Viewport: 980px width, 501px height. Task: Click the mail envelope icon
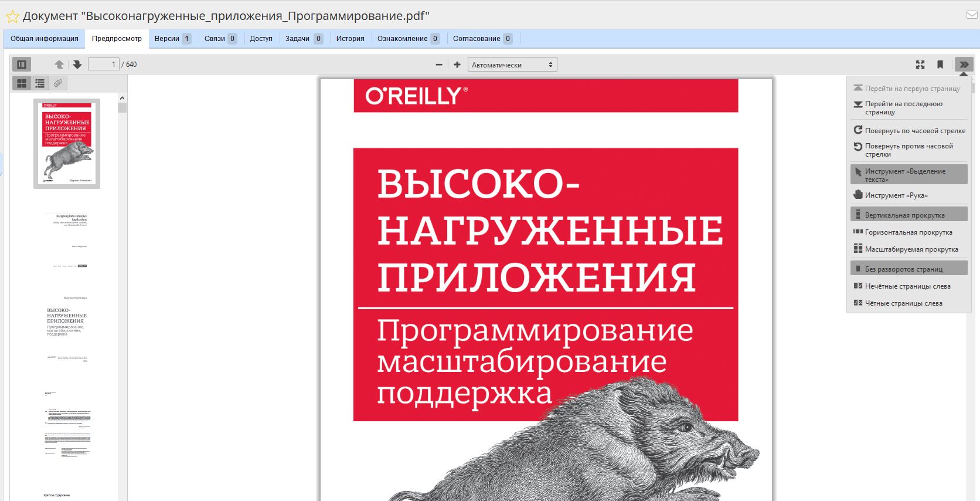971,15
